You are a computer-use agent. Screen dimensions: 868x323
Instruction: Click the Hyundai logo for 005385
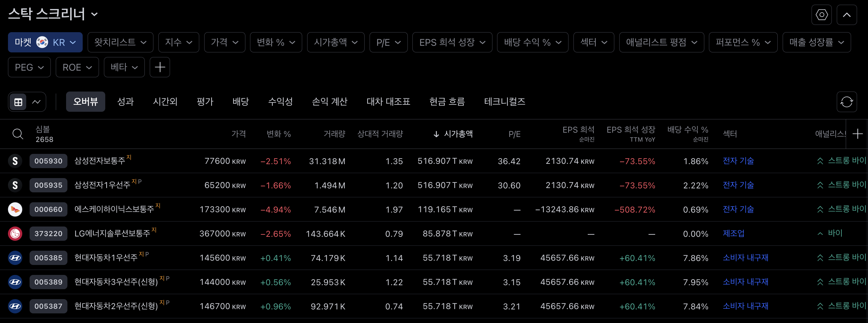coord(15,258)
